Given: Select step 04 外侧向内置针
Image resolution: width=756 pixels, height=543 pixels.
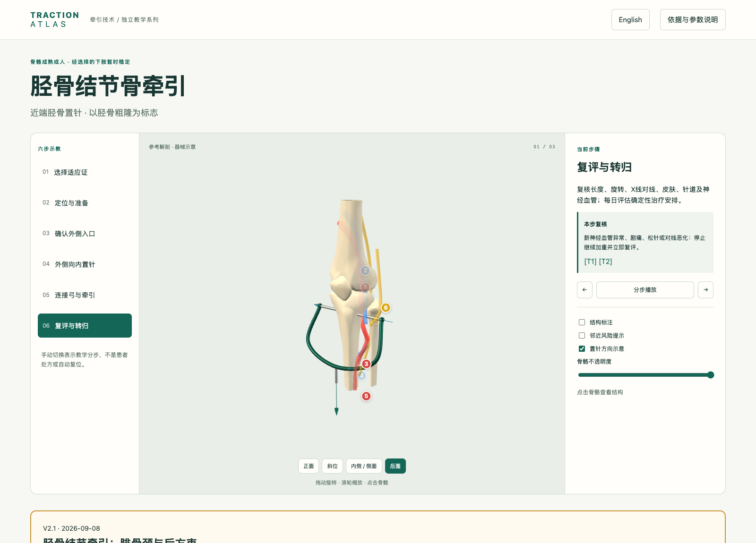Looking at the screenshot, I should (85, 264).
